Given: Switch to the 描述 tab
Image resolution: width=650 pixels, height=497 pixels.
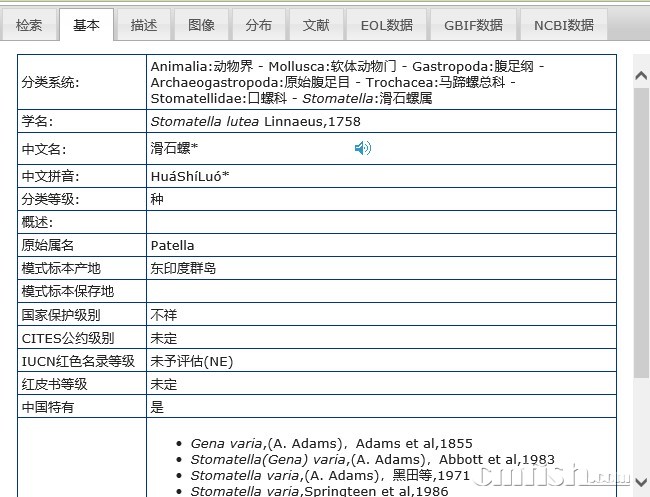Looking at the screenshot, I should point(143,26).
